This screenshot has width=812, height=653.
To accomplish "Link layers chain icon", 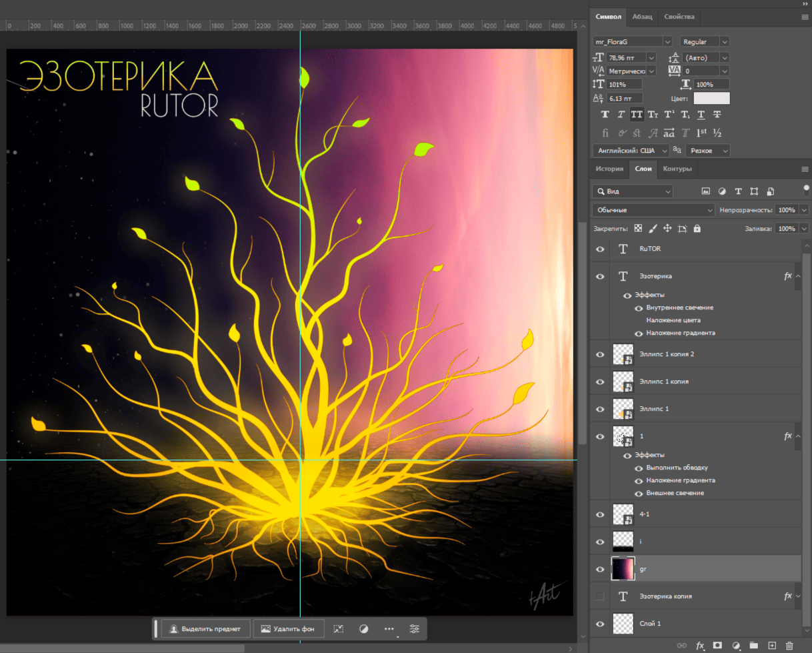I will [681, 646].
